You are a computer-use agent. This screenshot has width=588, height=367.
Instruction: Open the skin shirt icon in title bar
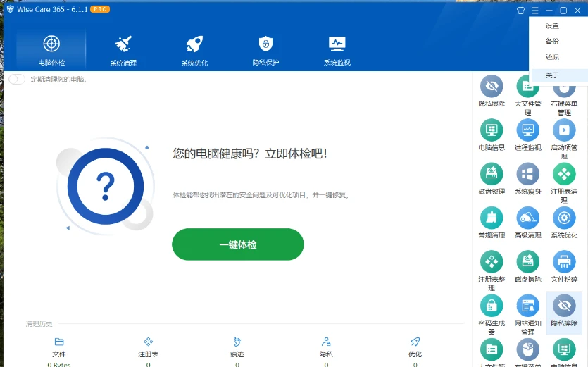pos(521,11)
